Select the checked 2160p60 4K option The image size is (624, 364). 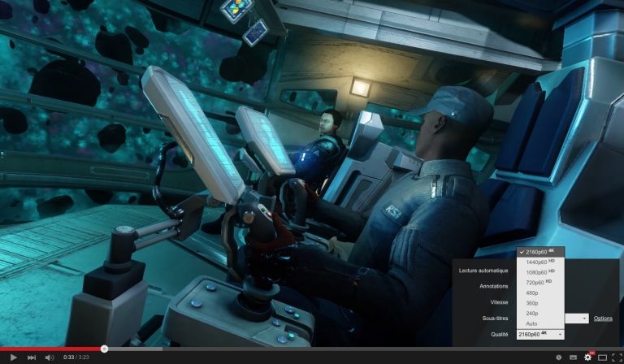pyautogui.click(x=539, y=251)
